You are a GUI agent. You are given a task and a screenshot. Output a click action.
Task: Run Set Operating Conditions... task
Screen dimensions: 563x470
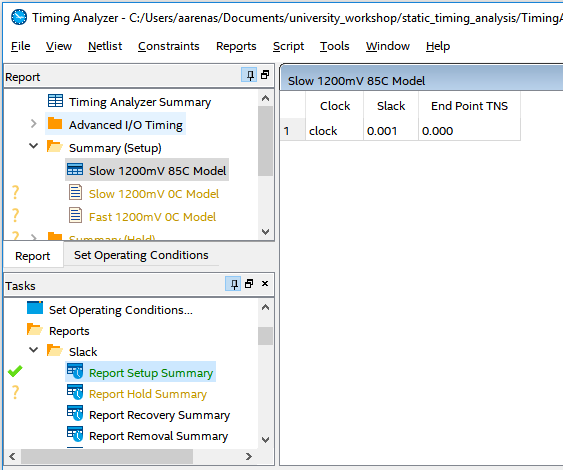click(x=121, y=310)
